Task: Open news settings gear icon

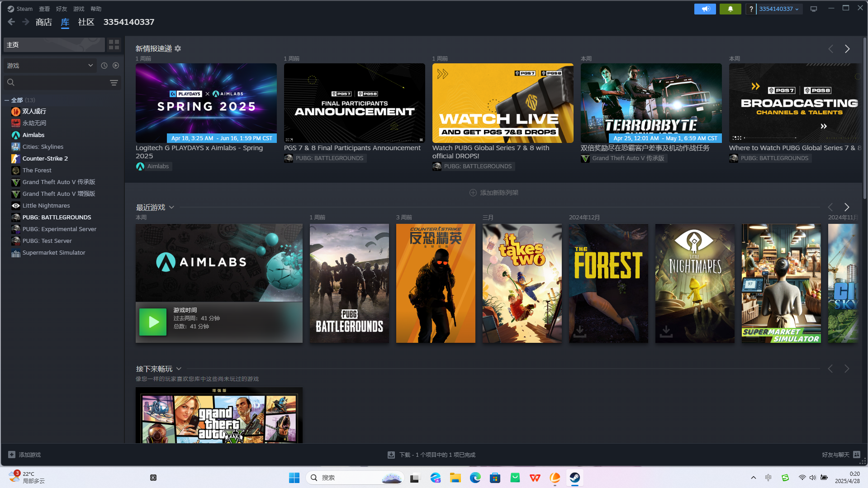Action: (x=178, y=48)
